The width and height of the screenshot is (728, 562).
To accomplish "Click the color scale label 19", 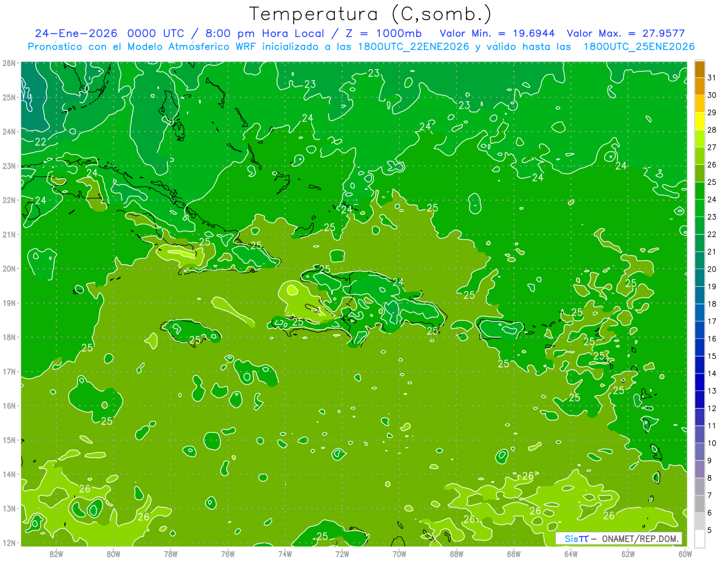I will (x=712, y=287).
